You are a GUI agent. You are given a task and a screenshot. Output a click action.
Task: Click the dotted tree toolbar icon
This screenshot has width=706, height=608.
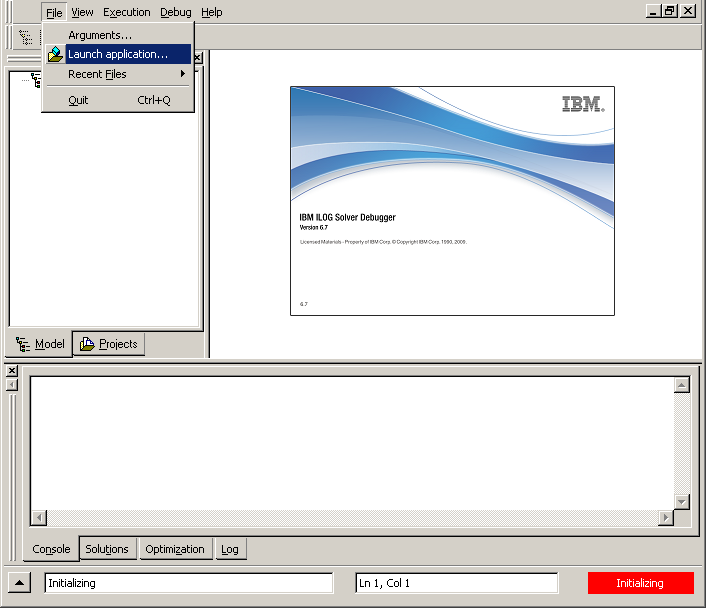pyautogui.click(x=26, y=37)
